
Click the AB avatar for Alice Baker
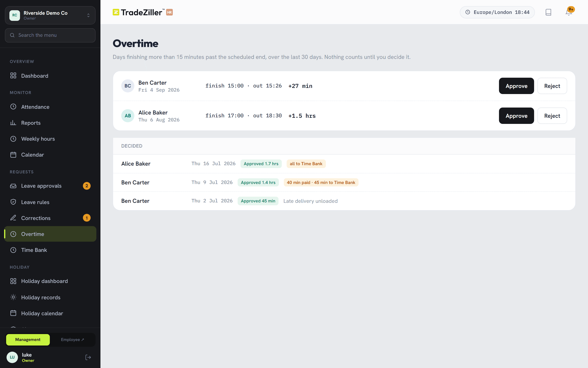128,116
